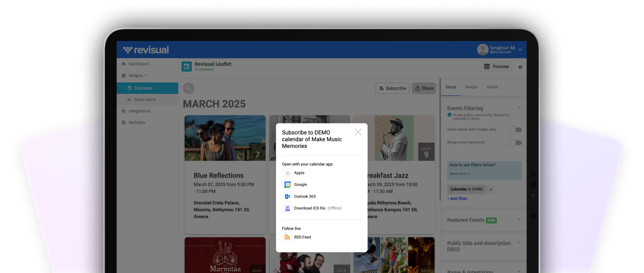Collapse the Events Filtering section
Image resolution: width=644 pixels, height=273 pixels.
(x=519, y=108)
